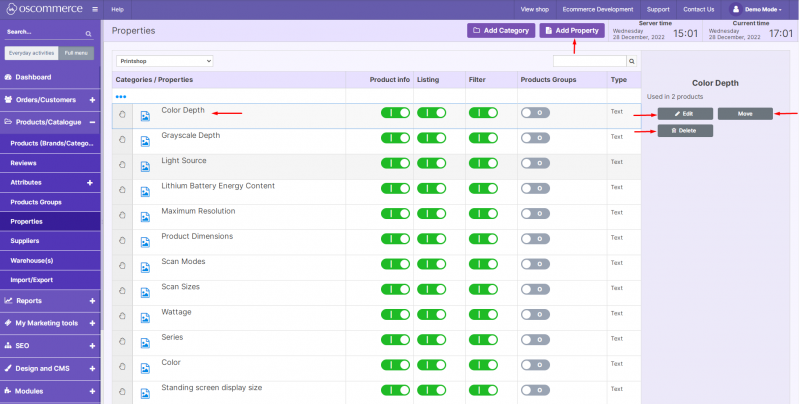Click the Demo Mode user icon
This screenshot has width=799, height=404.
click(736, 9)
